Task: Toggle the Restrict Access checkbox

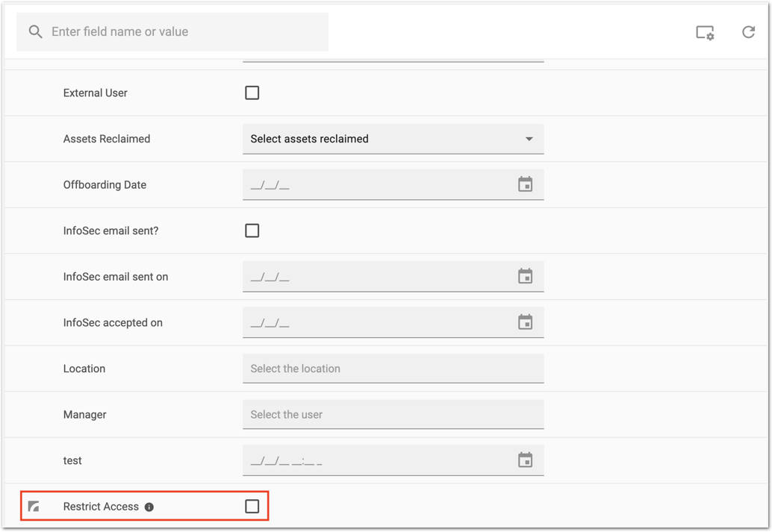Action: pos(252,507)
